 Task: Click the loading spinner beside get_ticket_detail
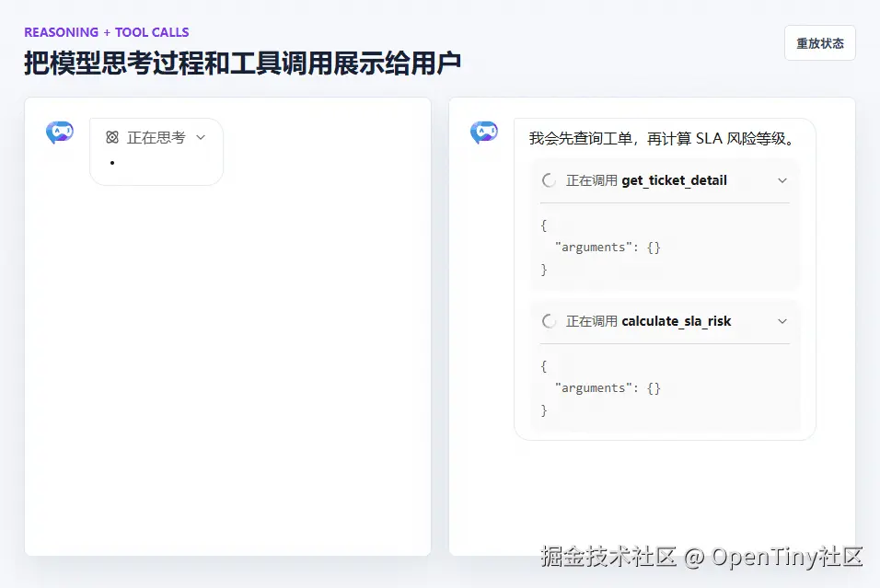click(x=550, y=180)
